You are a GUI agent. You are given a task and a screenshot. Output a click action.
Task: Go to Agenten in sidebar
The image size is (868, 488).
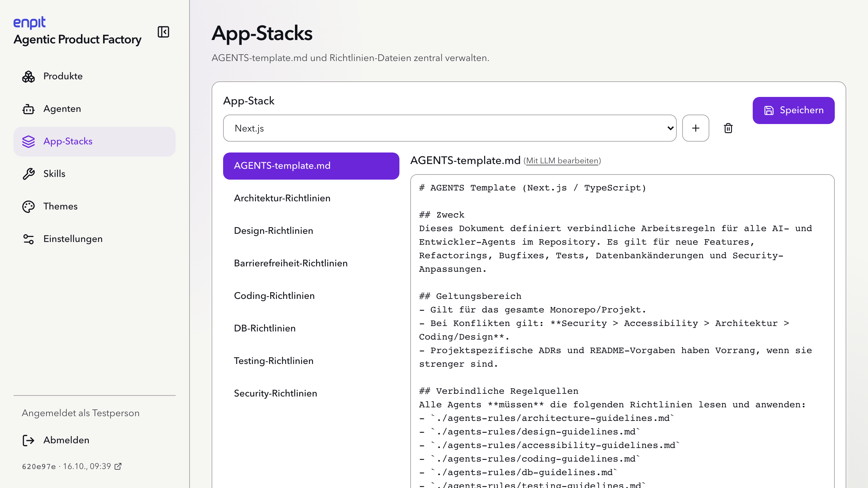[x=95, y=109]
